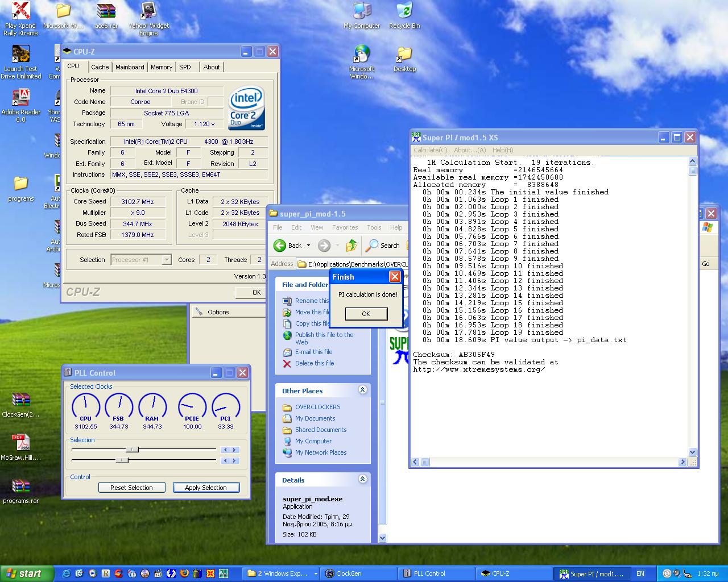
Task: Open the Tools menu in Explorer window
Action: 374,227
